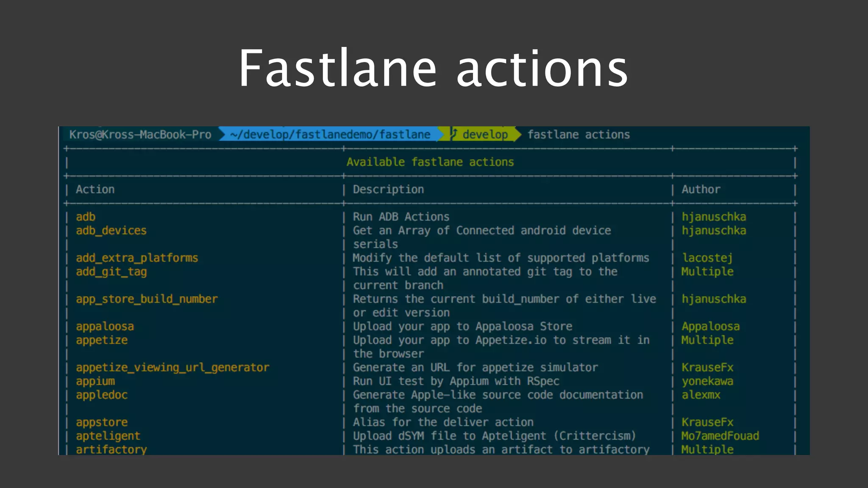Image resolution: width=868 pixels, height=488 pixels.
Task: Click the 'add_git_tag' action name
Action: (x=111, y=272)
